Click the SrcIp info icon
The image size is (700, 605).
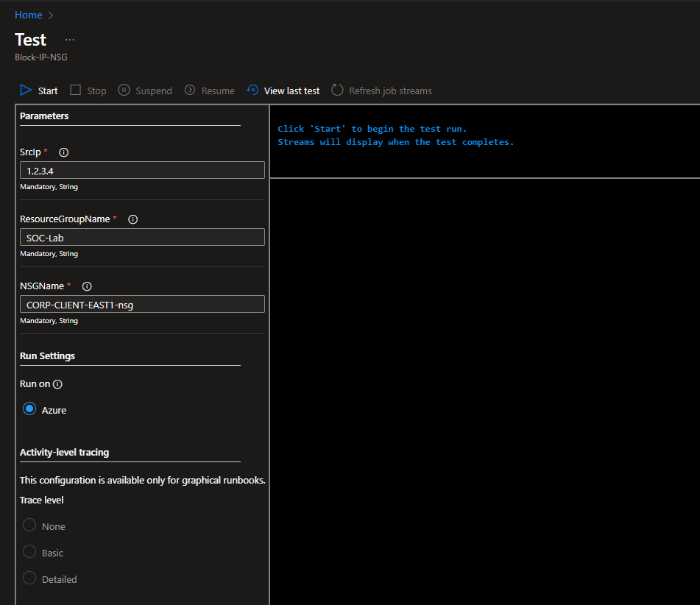click(x=63, y=152)
